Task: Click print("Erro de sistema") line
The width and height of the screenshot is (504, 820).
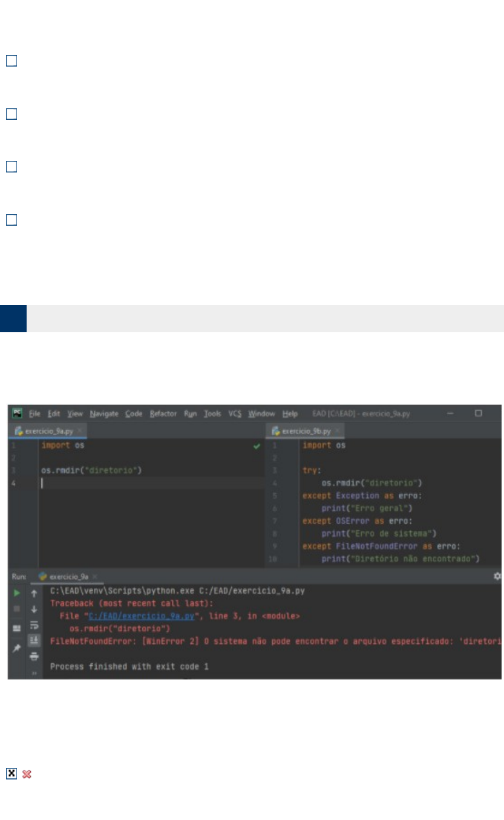Action: click(379, 533)
